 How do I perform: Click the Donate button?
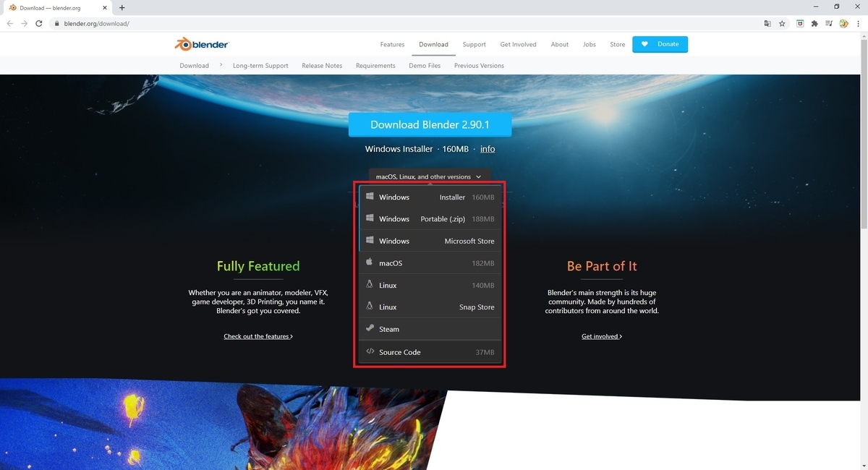point(660,44)
